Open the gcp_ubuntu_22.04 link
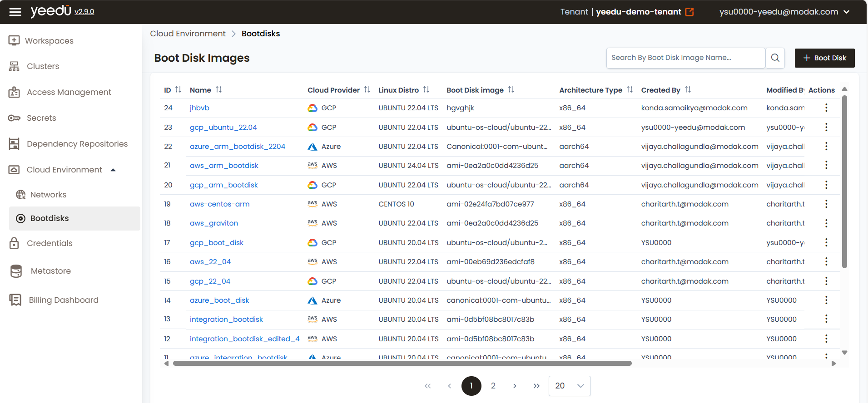 pos(223,128)
